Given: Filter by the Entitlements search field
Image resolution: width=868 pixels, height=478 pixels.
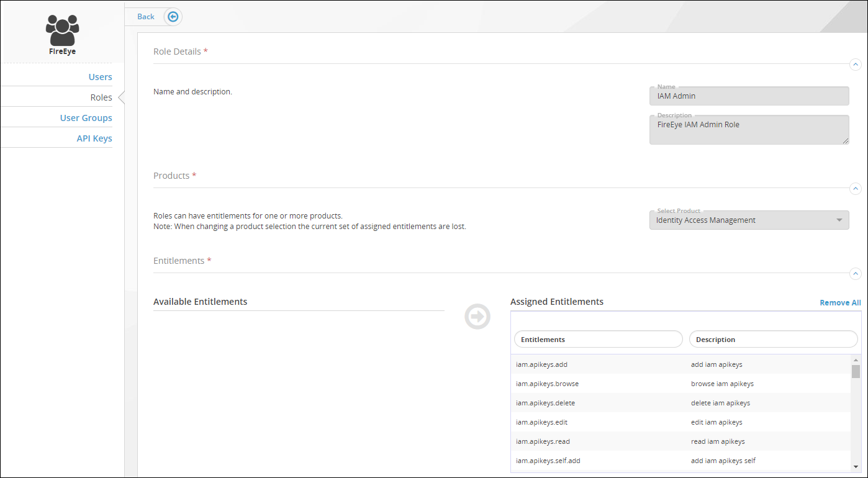Looking at the screenshot, I should 599,339.
